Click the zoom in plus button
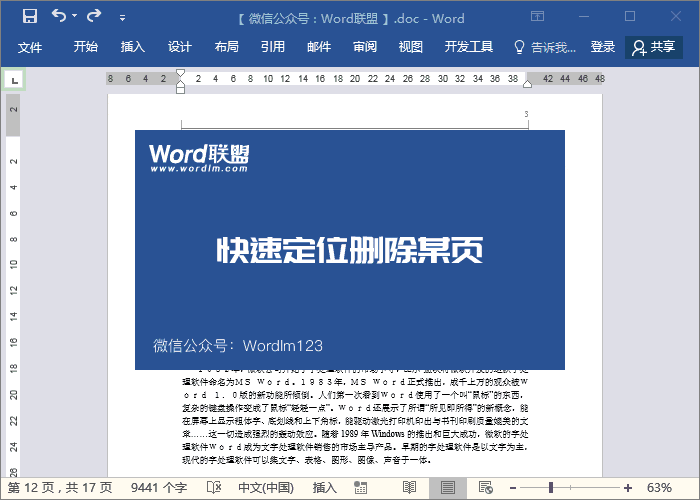This screenshot has height=500, width=700. click(x=628, y=488)
